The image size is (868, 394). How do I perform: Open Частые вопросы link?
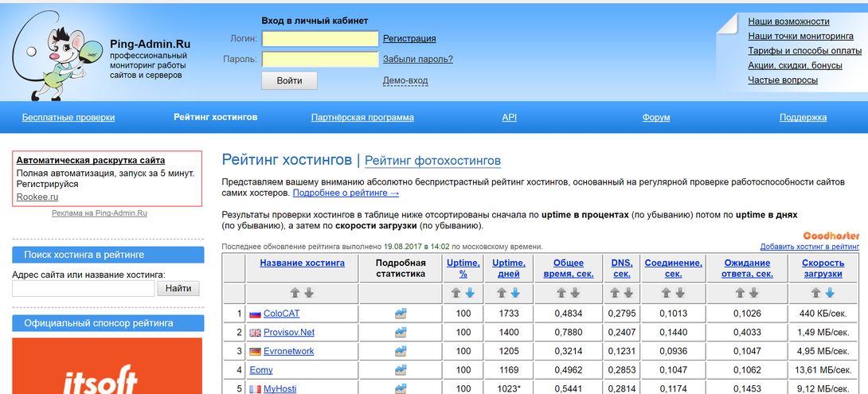783,80
